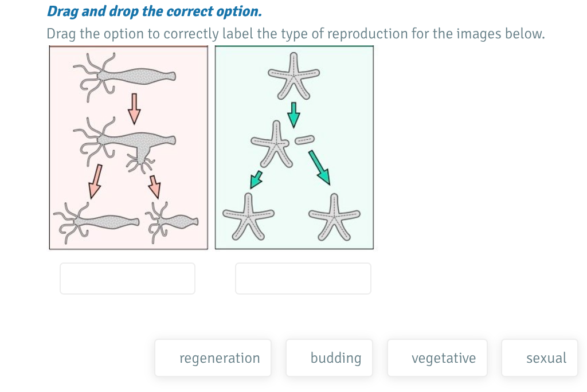
Task: Click the hydra with the bud forming
Action: [126, 140]
